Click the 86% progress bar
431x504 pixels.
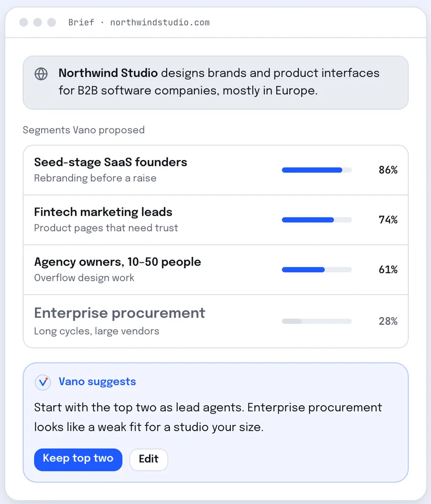317,170
